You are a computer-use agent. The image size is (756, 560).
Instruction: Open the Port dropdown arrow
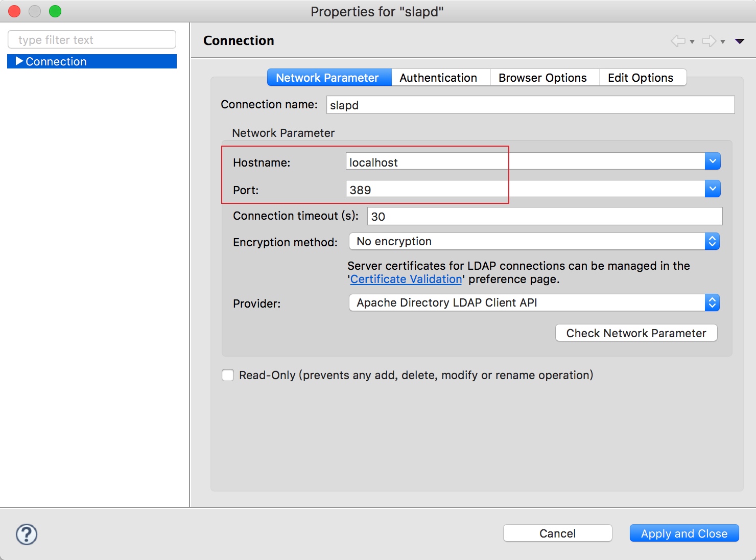click(713, 189)
